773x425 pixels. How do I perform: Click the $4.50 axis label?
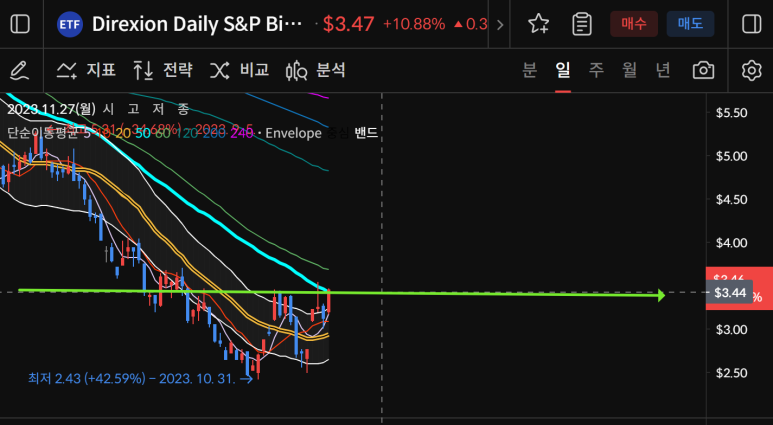tap(731, 200)
